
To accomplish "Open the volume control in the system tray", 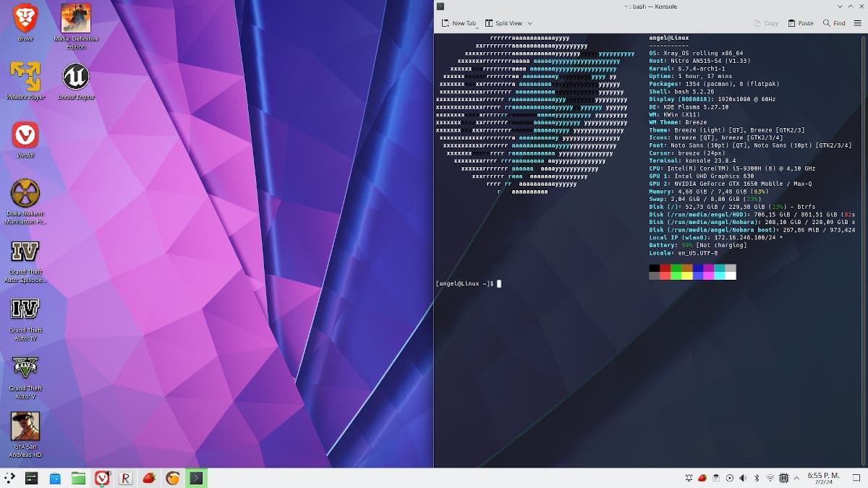I will [743, 478].
